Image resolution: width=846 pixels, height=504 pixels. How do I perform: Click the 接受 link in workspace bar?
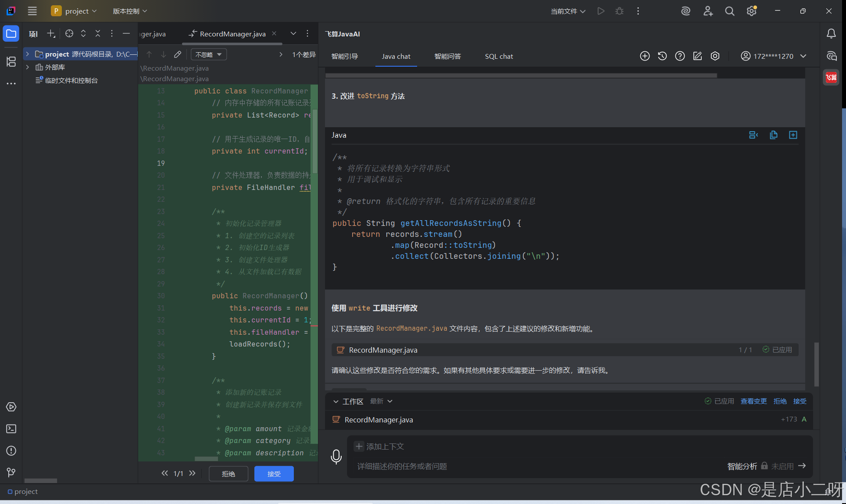point(800,401)
